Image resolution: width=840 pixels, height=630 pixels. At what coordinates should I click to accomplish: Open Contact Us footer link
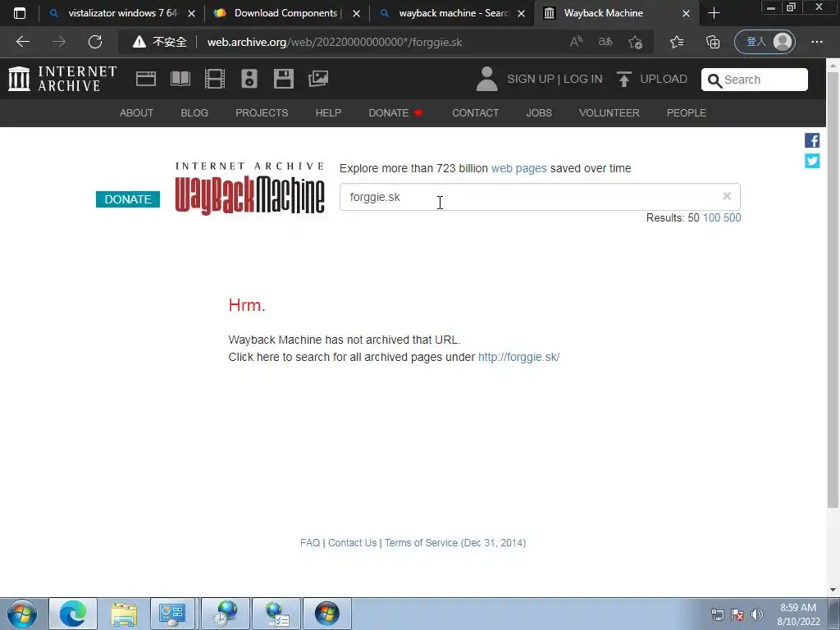353,543
